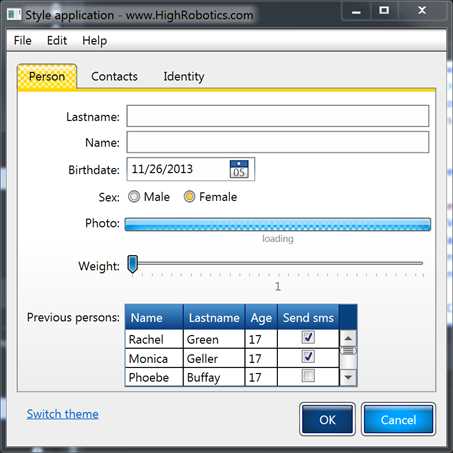Check Send sms for Phoebe Buffay
The width and height of the screenshot is (453, 453).
308,376
